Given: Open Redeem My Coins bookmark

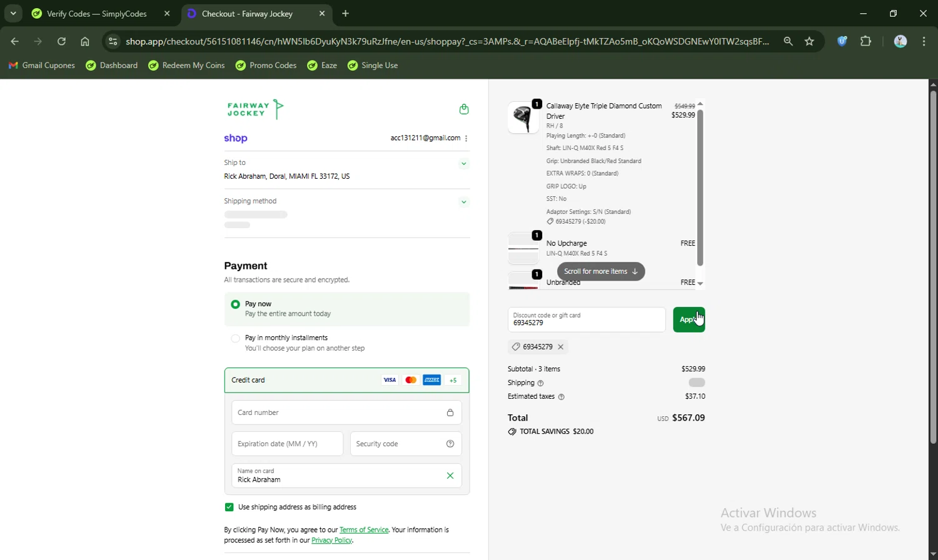Looking at the screenshot, I should [x=186, y=66].
